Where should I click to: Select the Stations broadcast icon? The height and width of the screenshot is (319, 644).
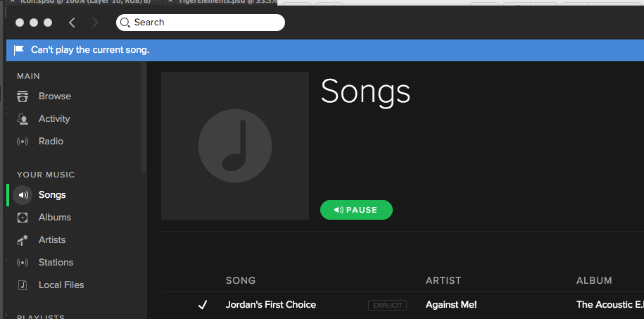(x=23, y=263)
